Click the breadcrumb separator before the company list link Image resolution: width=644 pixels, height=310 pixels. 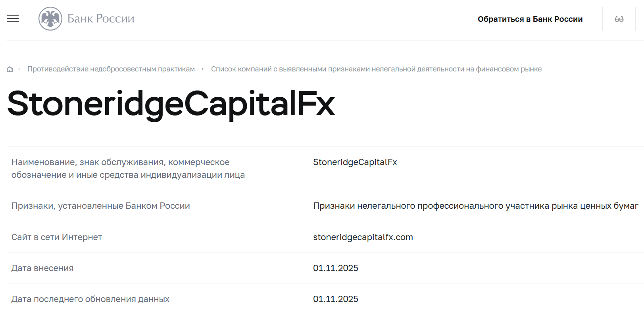coord(204,69)
